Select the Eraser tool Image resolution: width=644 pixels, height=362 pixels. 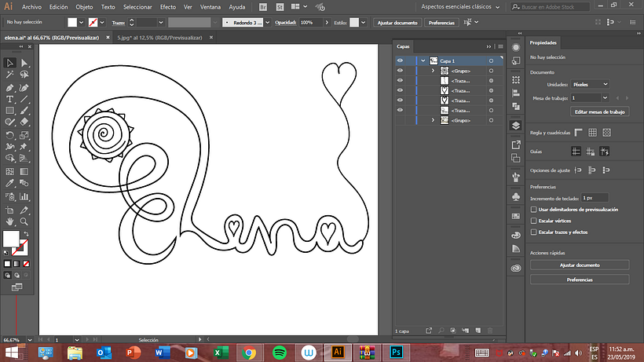[x=24, y=122]
